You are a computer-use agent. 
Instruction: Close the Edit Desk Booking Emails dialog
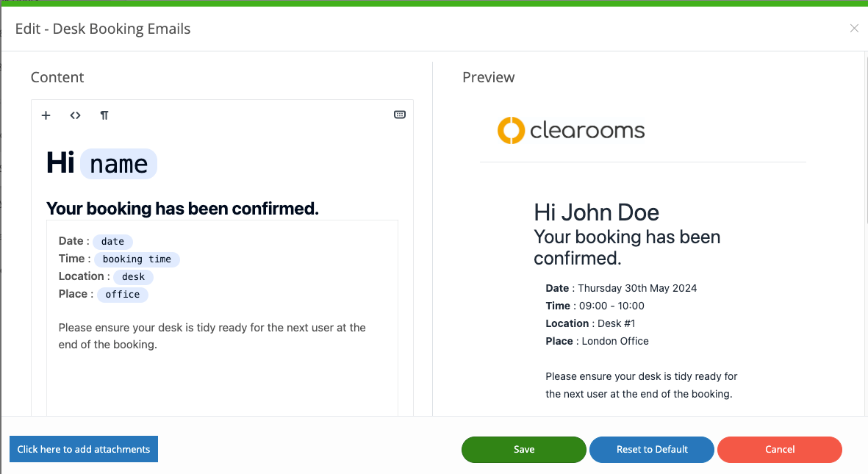[854, 29]
